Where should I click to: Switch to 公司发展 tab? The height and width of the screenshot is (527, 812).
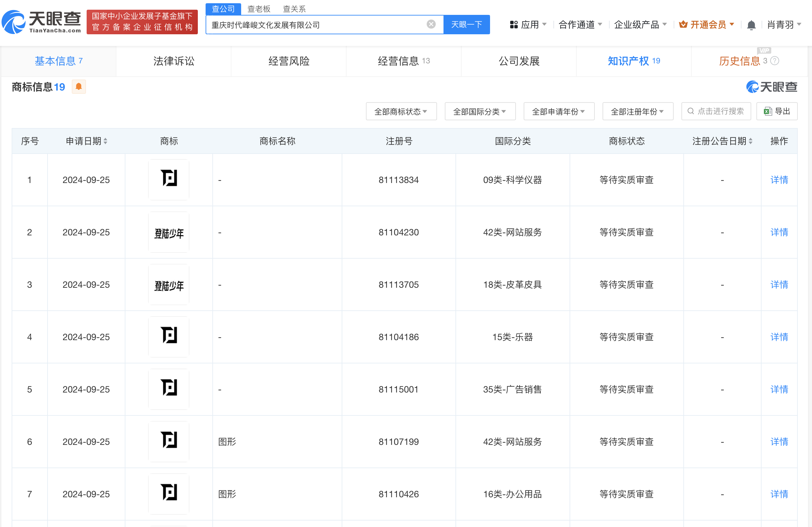(519, 61)
